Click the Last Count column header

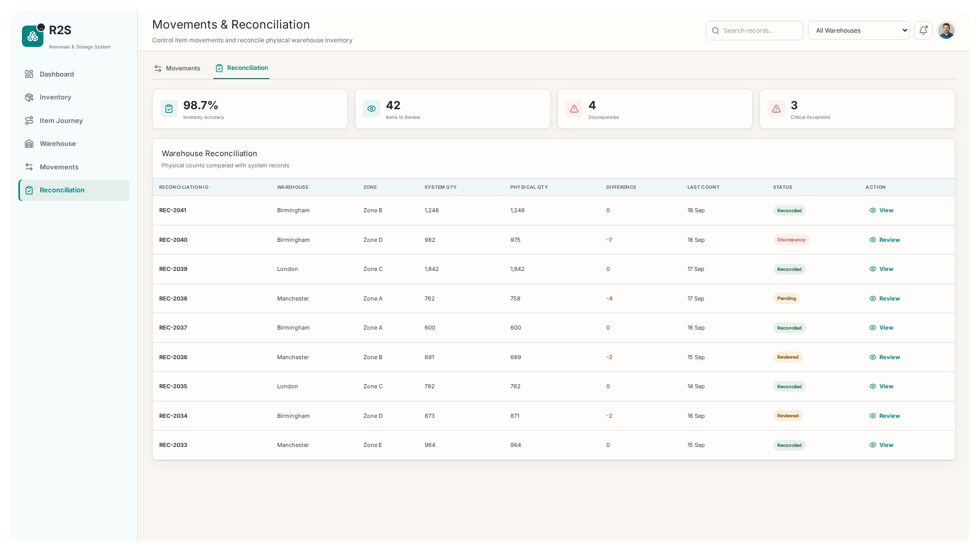click(703, 187)
